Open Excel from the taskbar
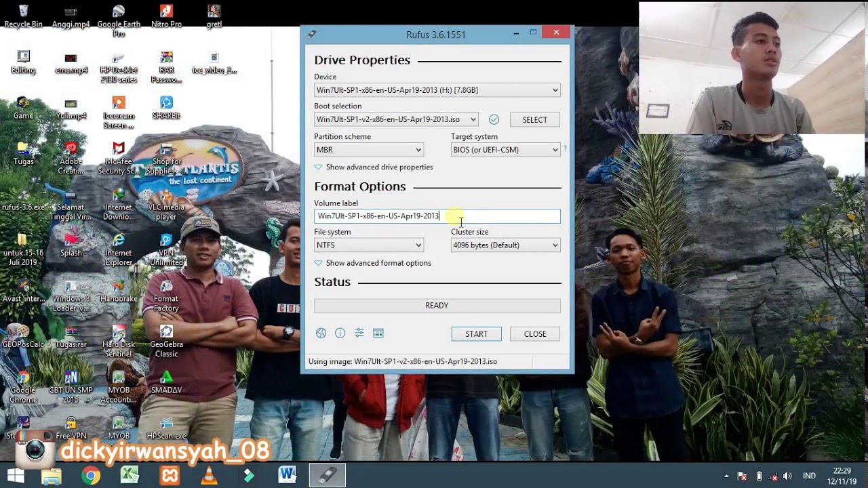This screenshot has height=488, width=868. 130,476
